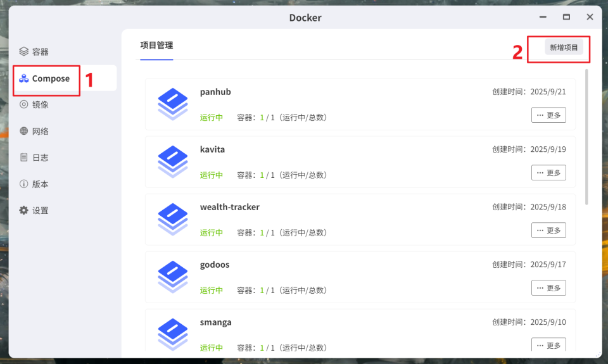Click the wealth-tracker project stack icon
608x364 pixels.
pos(173,219)
